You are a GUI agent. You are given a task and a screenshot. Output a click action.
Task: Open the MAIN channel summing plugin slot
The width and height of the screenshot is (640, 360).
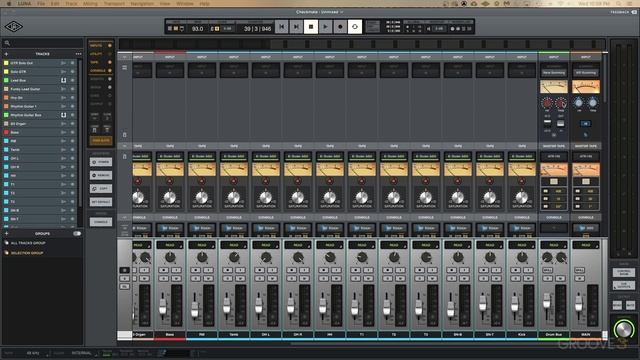tap(586, 73)
